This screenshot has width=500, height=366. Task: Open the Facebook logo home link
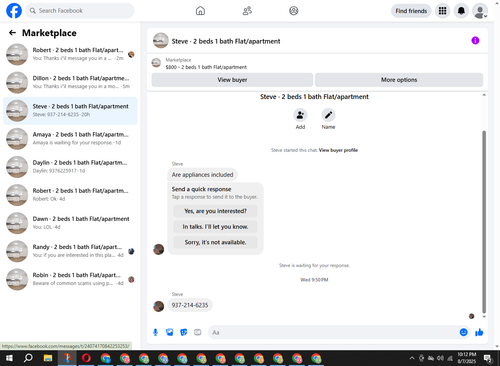point(14,11)
